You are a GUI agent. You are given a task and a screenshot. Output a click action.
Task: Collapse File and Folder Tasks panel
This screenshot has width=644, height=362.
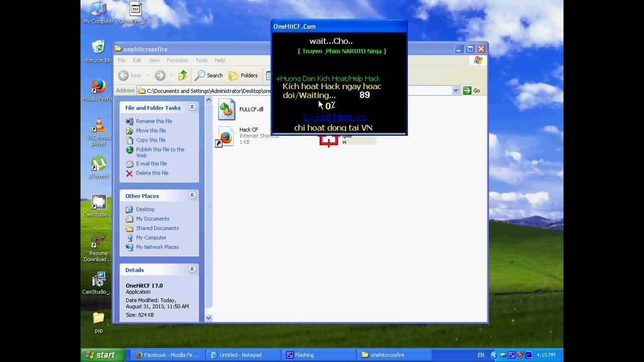coord(192,107)
